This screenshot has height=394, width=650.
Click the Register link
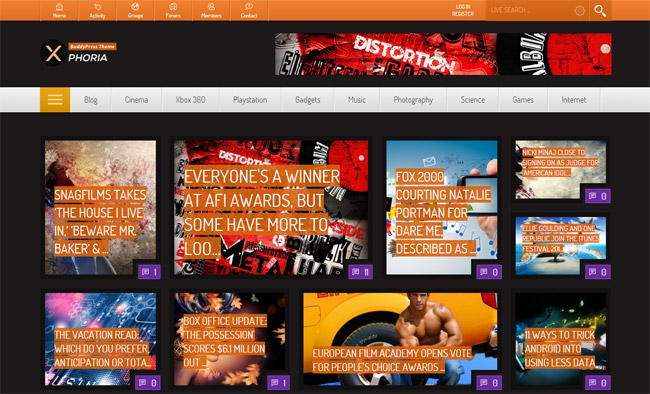(463, 14)
